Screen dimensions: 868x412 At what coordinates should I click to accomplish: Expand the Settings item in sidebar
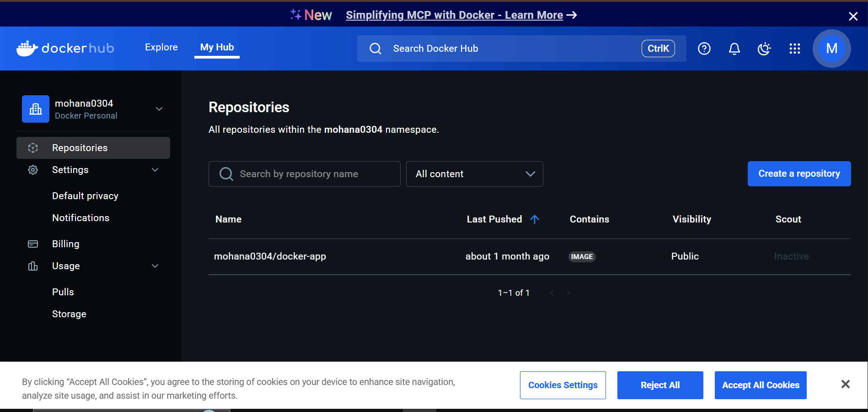click(x=93, y=170)
